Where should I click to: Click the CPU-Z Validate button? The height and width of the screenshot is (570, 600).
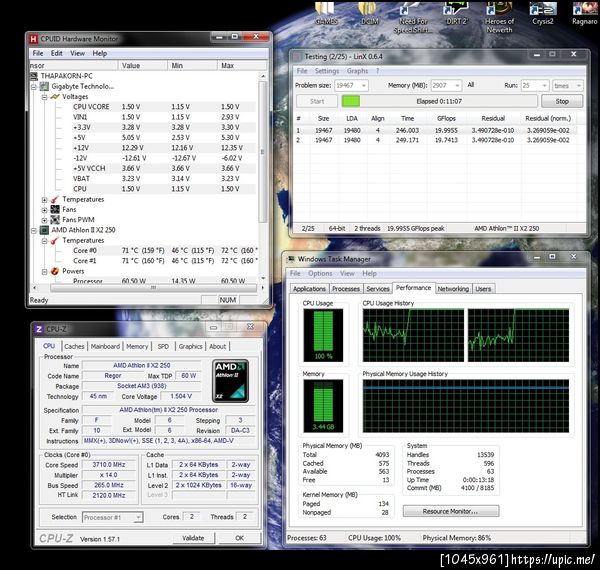(x=193, y=538)
